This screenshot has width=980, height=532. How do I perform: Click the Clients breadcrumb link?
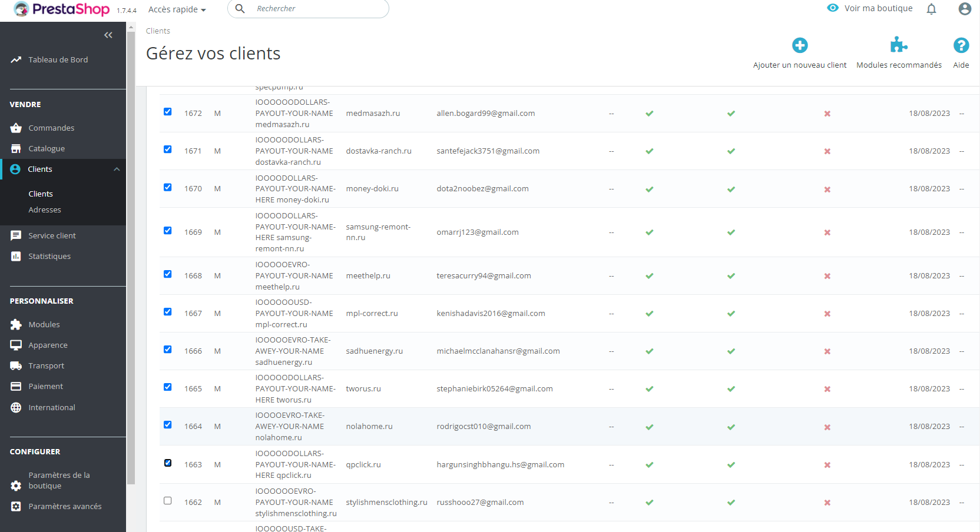point(158,31)
